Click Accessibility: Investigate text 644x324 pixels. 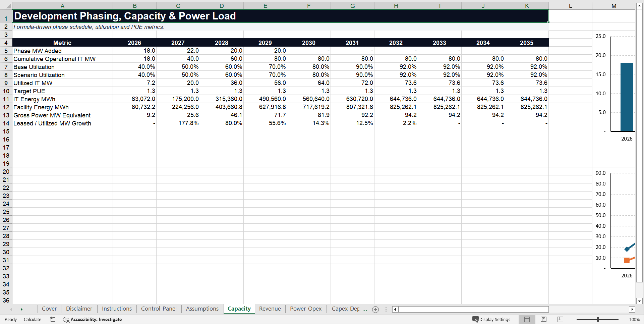coord(96,319)
